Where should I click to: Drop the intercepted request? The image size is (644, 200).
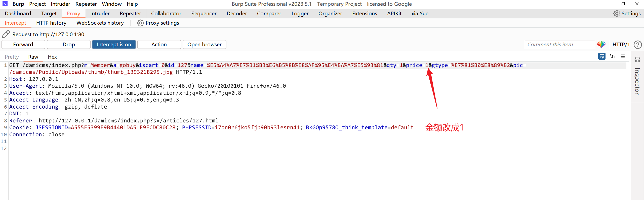click(69, 45)
